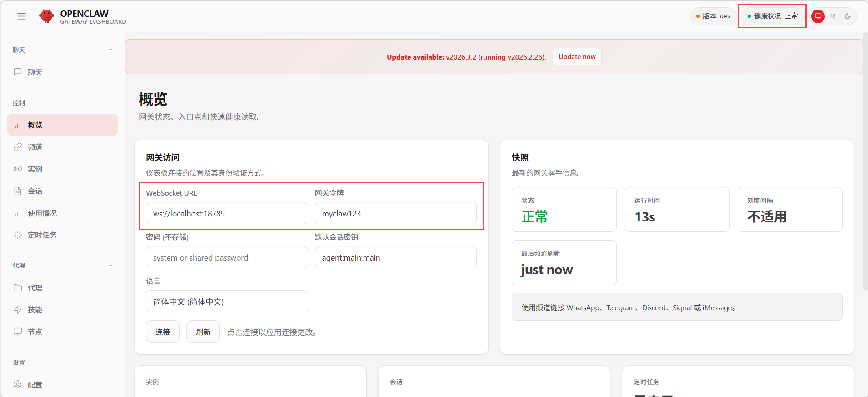868x397 pixels.
Task: Open 配置 config page in sidebar
Action: (62, 385)
